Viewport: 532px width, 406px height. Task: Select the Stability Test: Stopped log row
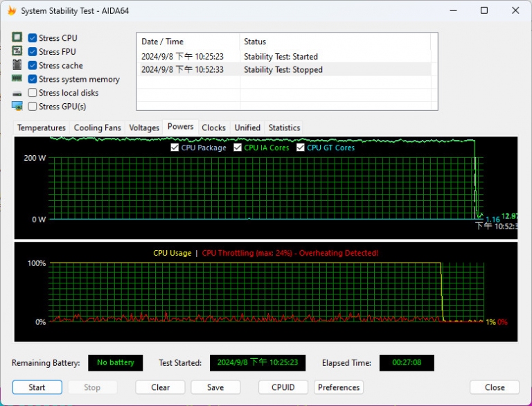tap(285, 69)
